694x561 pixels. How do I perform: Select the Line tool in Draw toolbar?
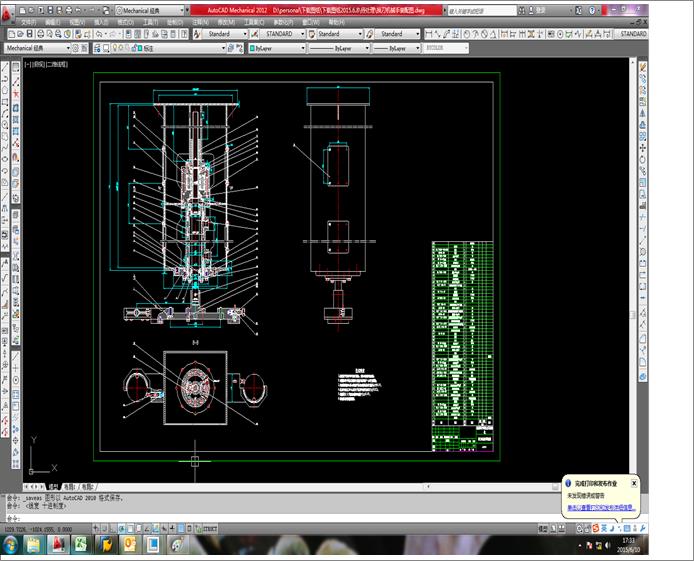[5, 68]
